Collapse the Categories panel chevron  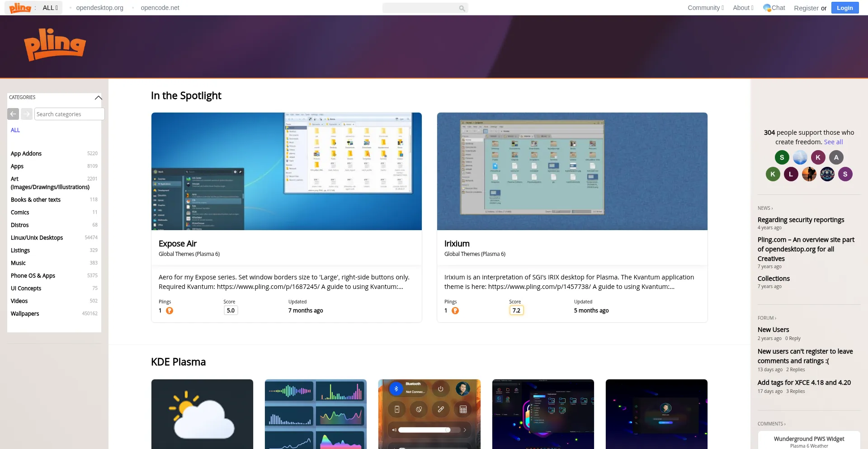tap(98, 98)
